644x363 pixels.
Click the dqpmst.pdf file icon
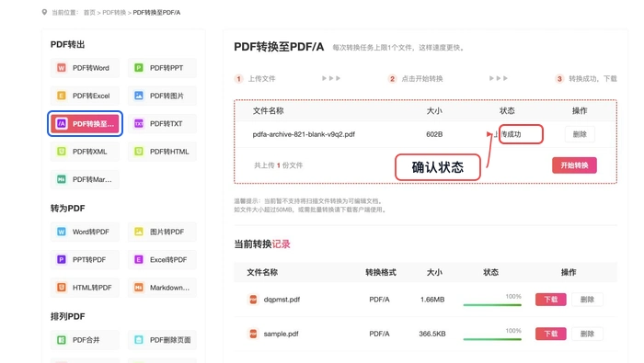tap(253, 300)
